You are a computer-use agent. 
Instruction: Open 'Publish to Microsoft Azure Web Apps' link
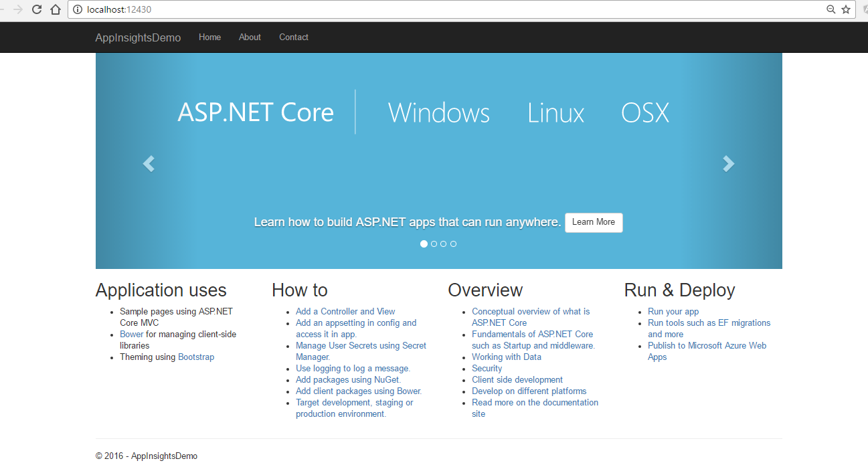tap(707, 351)
